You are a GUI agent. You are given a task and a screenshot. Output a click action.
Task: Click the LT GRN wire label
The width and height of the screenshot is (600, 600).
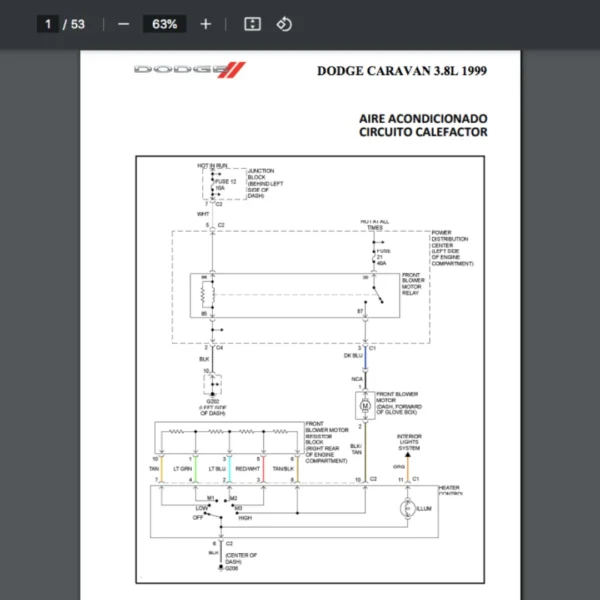point(184,468)
